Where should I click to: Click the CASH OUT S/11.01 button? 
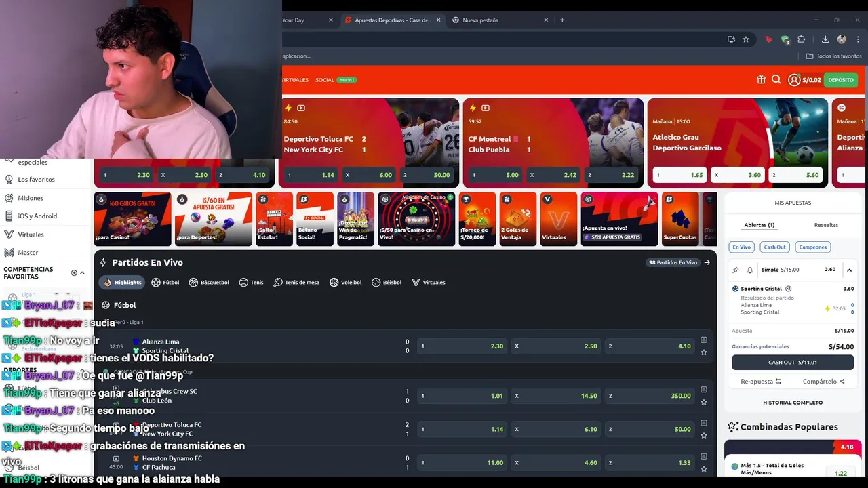tap(793, 363)
